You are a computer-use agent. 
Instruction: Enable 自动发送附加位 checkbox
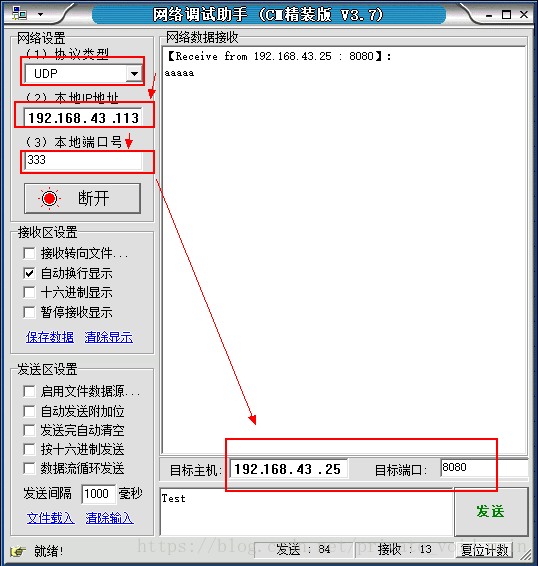click(29, 411)
